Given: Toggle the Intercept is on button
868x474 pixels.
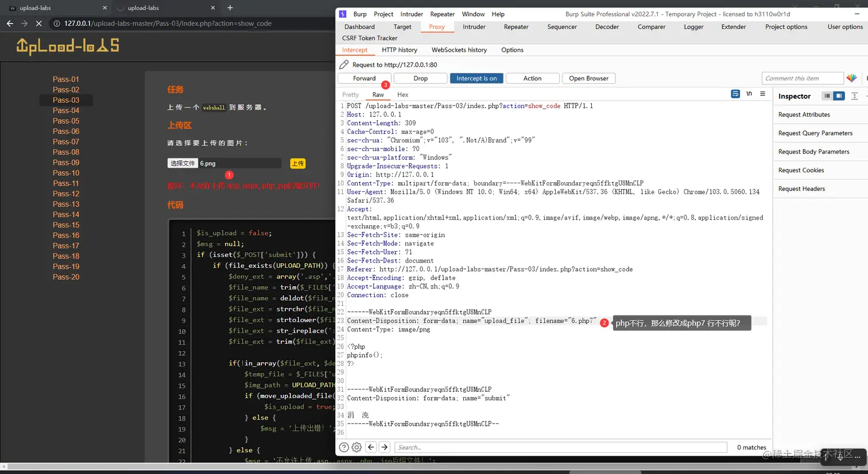Looking at the screenshot, I should coord(476,78).
